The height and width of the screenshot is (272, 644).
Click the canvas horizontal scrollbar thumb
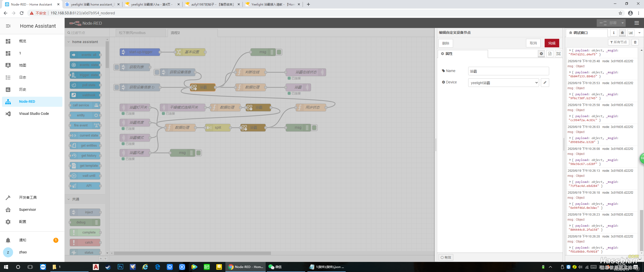tap(192, 253)
